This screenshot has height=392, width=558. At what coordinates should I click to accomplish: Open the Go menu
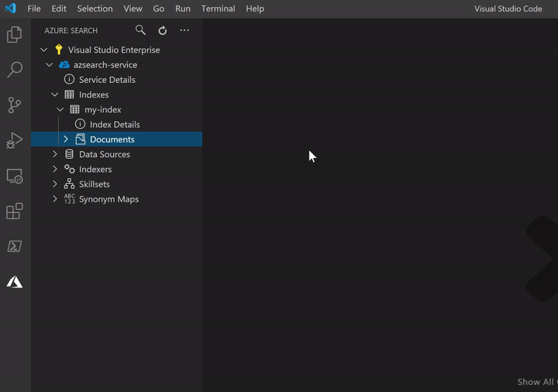coord(159,9)
